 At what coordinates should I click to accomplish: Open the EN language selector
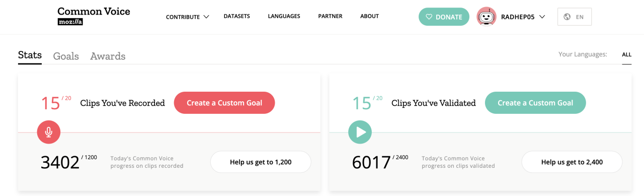click(x=575, y=17)
